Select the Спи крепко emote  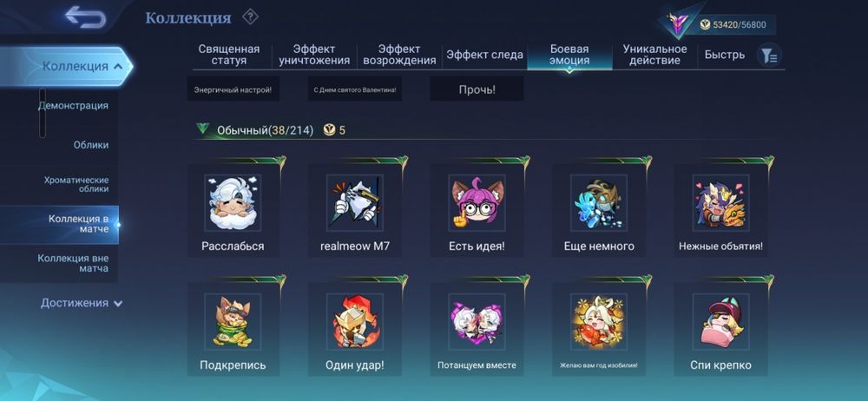(x=720, y=329)
